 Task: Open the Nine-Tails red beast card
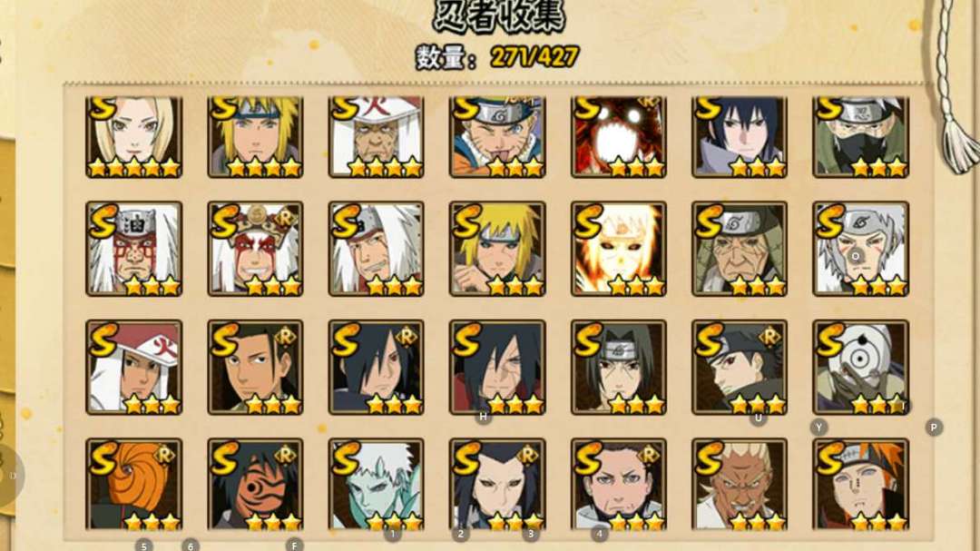point(618,136)
